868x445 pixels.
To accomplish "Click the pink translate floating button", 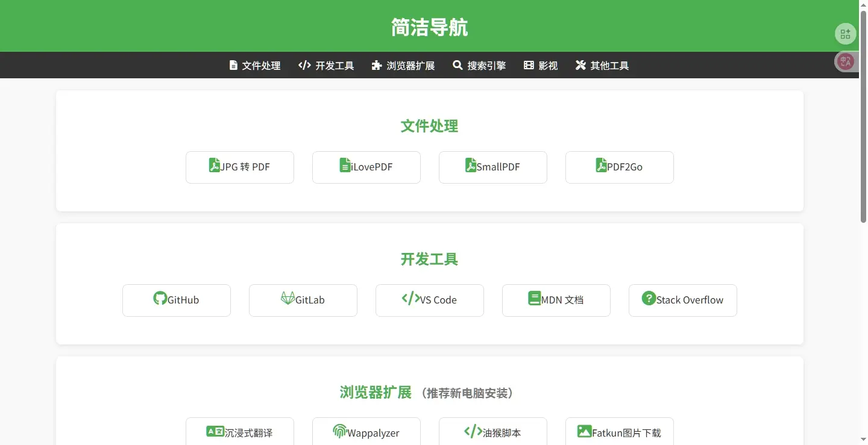I will [x=845, y=61].
